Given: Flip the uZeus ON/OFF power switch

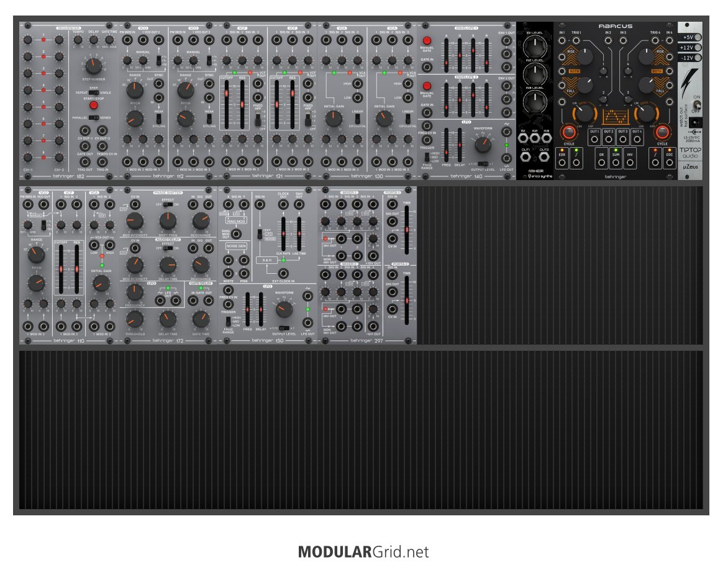Looking at the screenshot, I should (x=697, y=106).
